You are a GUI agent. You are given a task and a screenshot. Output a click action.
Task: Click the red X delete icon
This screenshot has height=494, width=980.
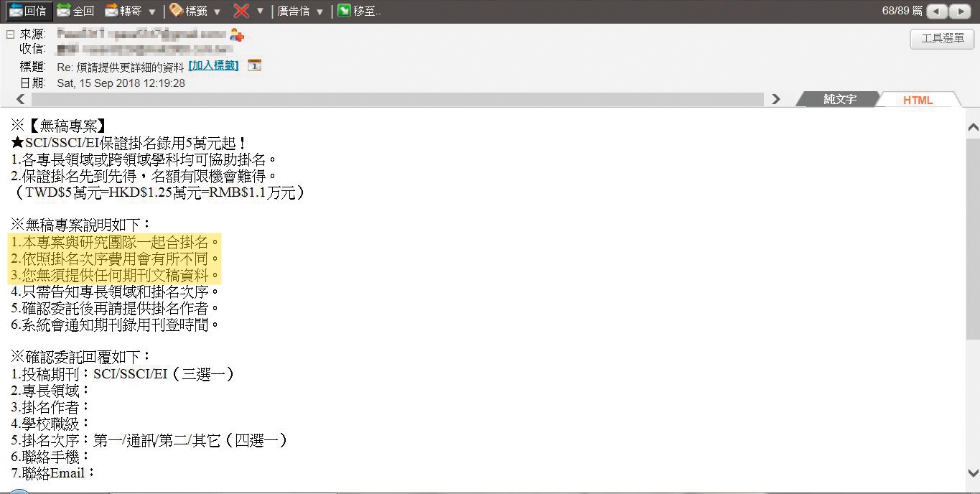pos(242,11)
